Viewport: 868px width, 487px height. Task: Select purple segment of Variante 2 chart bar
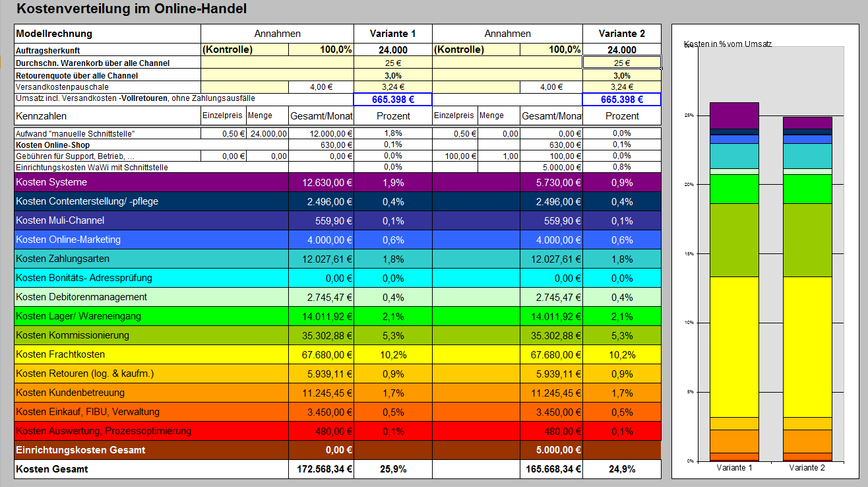(807, 123)
